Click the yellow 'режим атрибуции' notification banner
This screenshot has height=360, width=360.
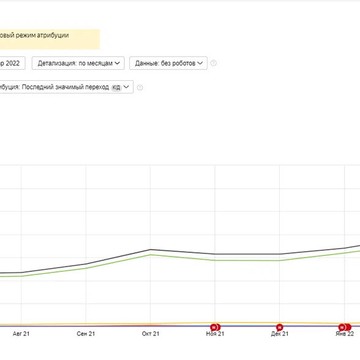coord(49,39)
